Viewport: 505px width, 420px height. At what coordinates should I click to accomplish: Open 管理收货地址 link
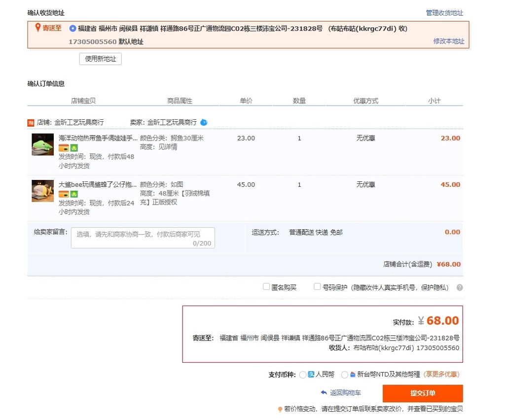click(x=444, y=13)
